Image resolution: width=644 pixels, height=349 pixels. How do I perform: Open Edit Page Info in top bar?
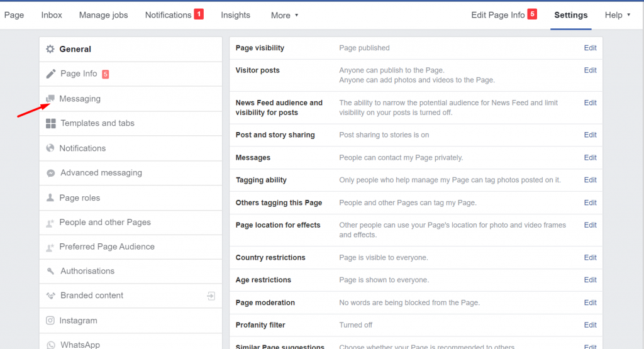click(498, 15)
